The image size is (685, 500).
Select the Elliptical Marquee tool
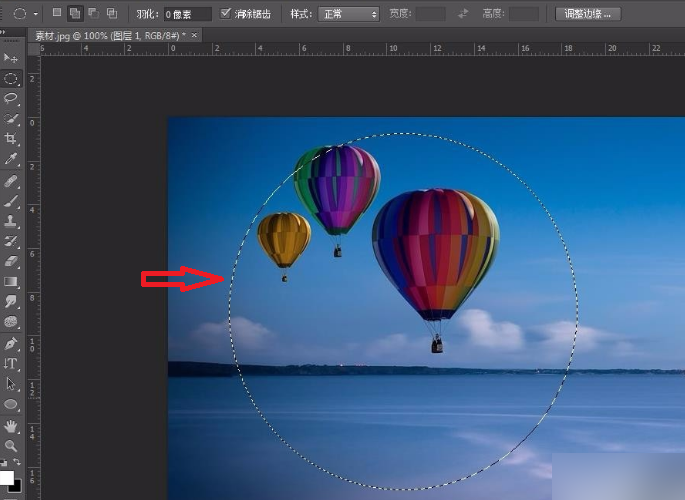pyautogui.click(x=11, y=78)
